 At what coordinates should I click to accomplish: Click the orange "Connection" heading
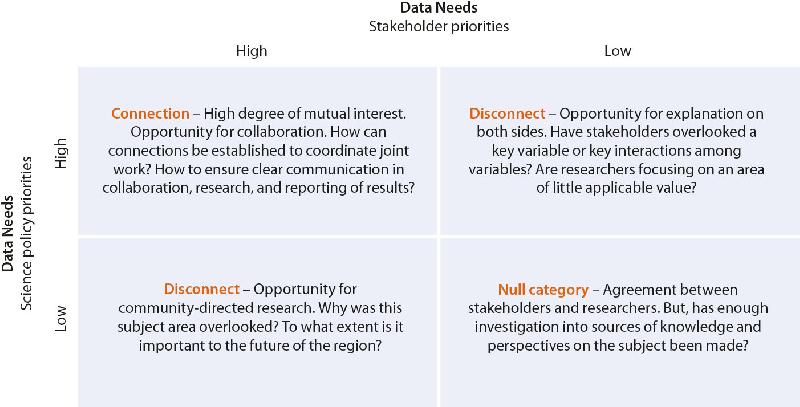click(151, 114)
